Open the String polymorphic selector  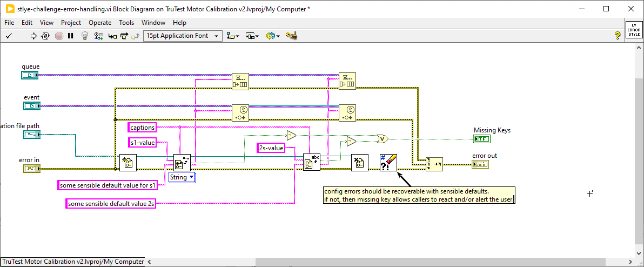[183, 177]
